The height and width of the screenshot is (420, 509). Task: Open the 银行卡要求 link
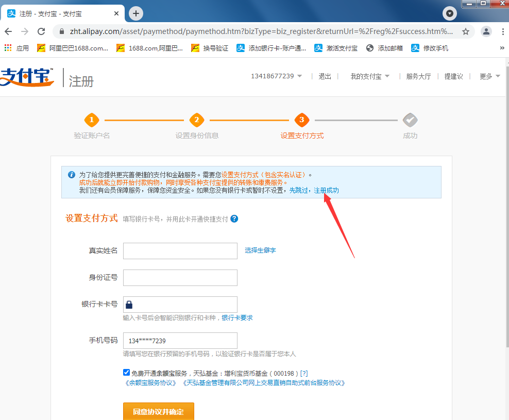click(237, 317)
